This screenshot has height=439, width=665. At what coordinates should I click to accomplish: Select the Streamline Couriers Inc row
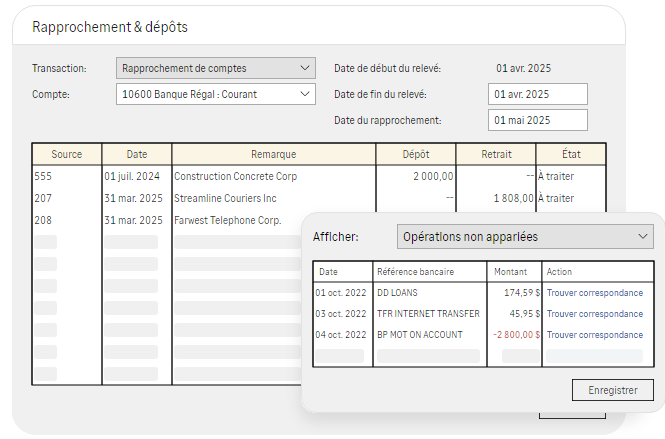[x=319, y=199]
